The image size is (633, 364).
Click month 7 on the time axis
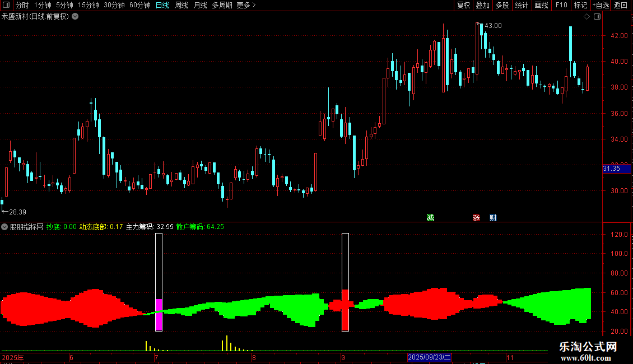156,357
